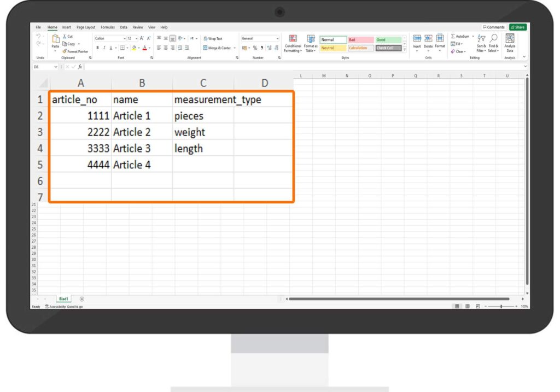
Task: Open the Calibri font name dropdown
Action: (110, 39)
